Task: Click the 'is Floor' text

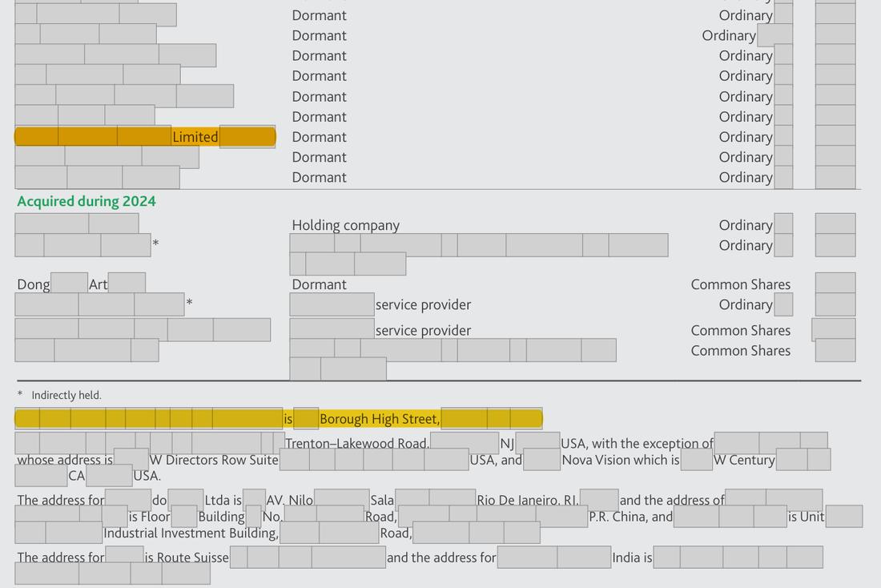Action: 150,517
